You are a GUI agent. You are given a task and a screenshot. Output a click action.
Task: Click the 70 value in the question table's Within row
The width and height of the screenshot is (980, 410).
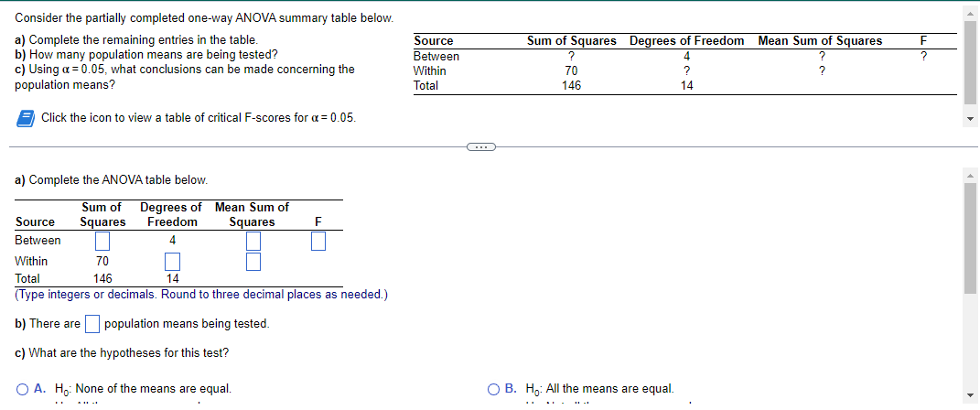coord(571,70)
